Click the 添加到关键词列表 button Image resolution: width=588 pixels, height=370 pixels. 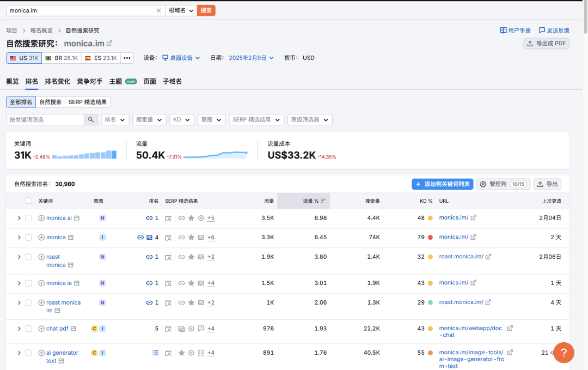coord(442,184)
